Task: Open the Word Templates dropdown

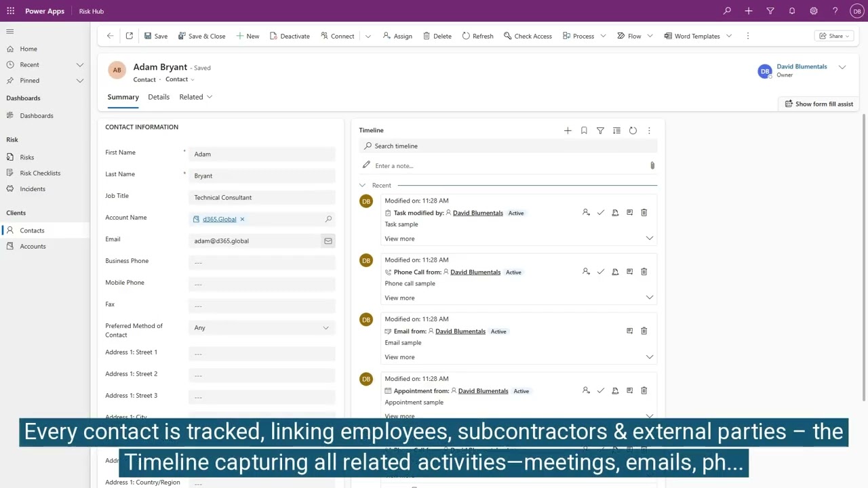Action: tap(729, 36)
